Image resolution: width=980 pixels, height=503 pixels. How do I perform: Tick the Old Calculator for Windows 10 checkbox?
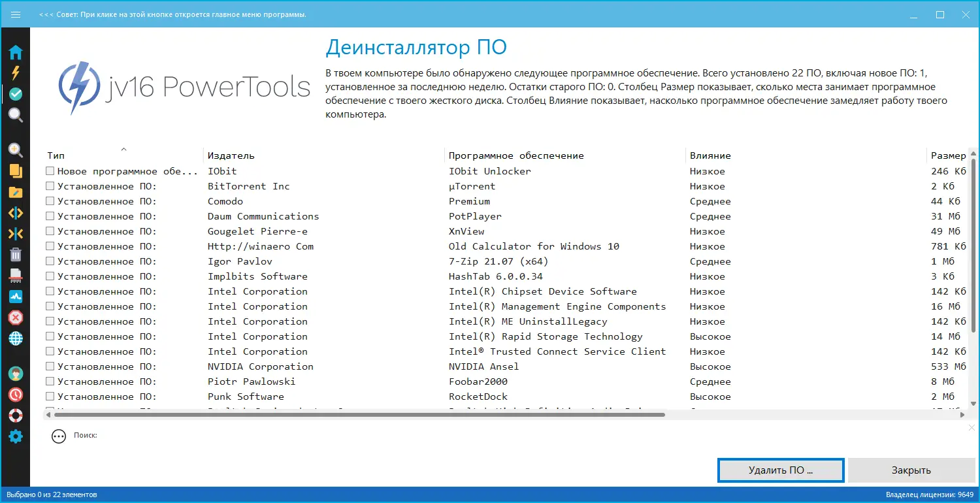point(50,246)
